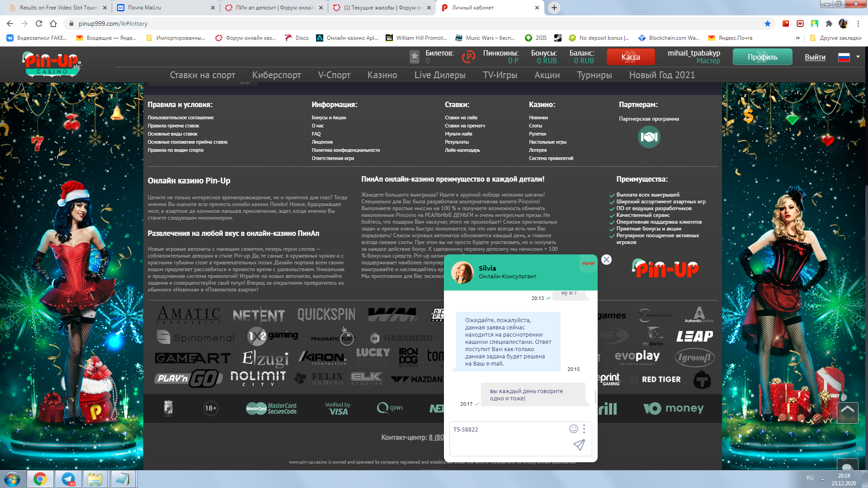Open V-Спорт menu item
The width and height of the screenshot is (868, 488).
(x=334, y=75)
